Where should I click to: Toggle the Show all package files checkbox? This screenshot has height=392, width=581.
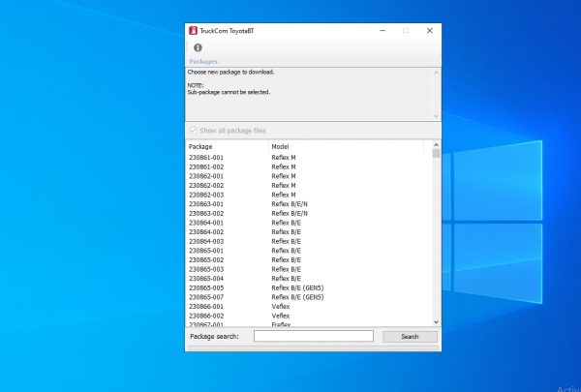193,131
